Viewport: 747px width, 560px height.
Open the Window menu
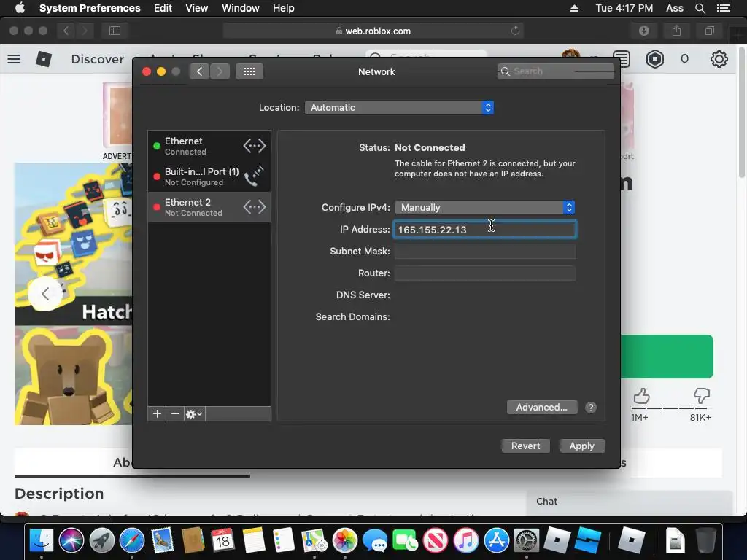click(240, 8)
